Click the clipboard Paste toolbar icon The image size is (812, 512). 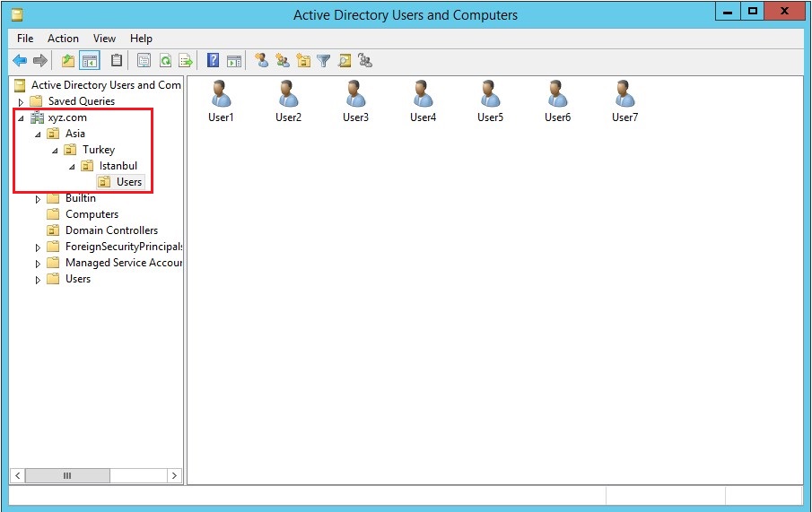coord(117,60)
